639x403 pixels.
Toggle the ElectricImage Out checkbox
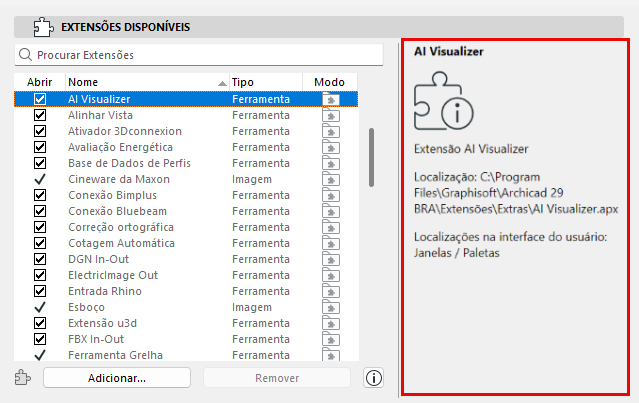click(x=40, y=275)
